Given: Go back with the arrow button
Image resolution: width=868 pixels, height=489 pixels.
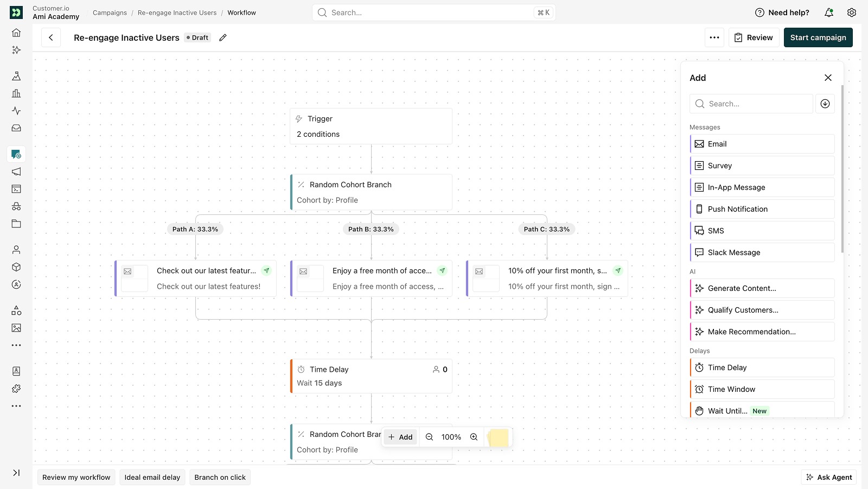Looking at the screenshot, I should pyautogui.click(x=51, y=37).
